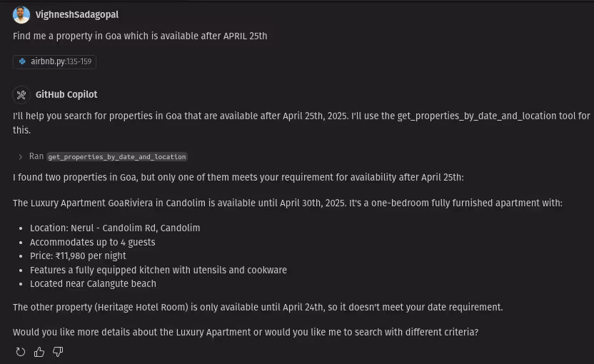Screen dimensions: 594x364
Task: Retry the response with the rerun icon
Action: 21,352
